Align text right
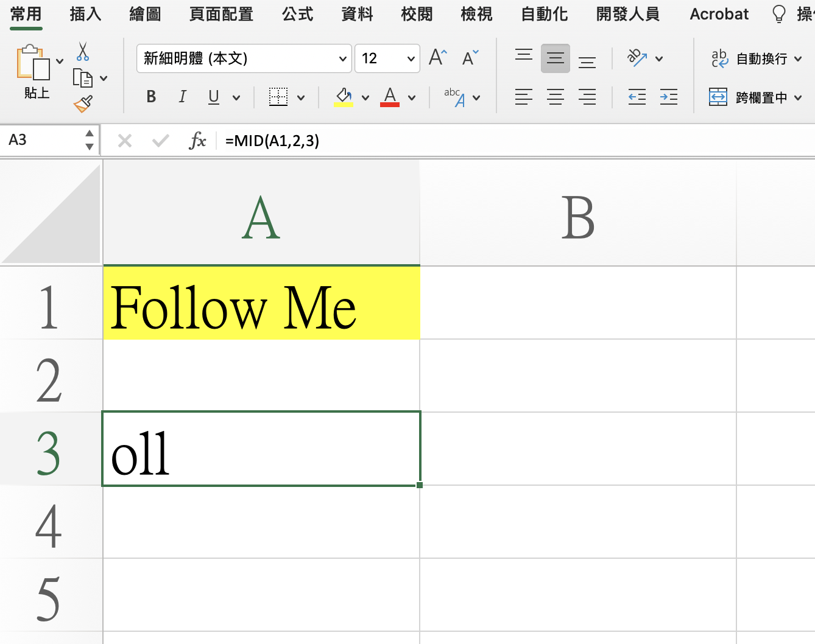The image size is (815, 644). pyautogui.click(x=587, y=97)
